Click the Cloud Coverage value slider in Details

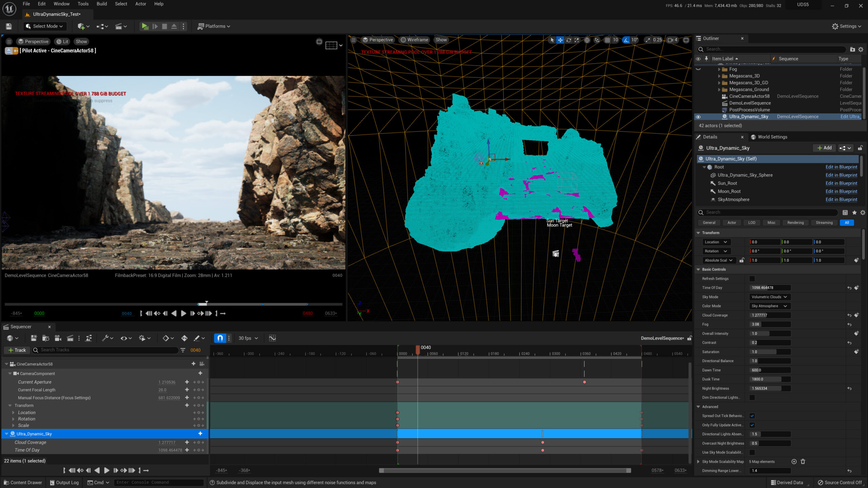(x=770, y=315)
